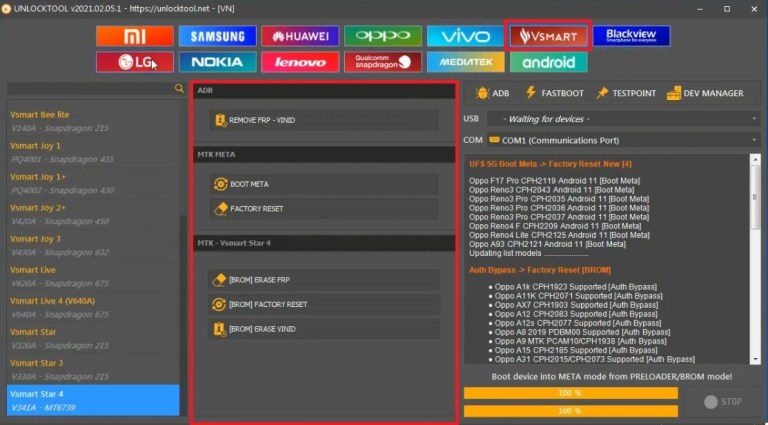Select Vsmart Star 3 in model list
Image resolution: width=768 pixels, height=425 pixels.
93,370
